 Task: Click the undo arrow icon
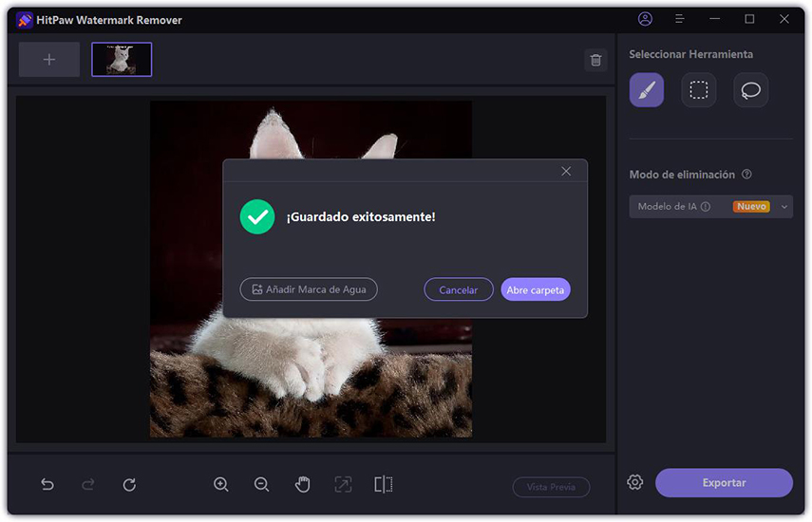pos(47,485)
